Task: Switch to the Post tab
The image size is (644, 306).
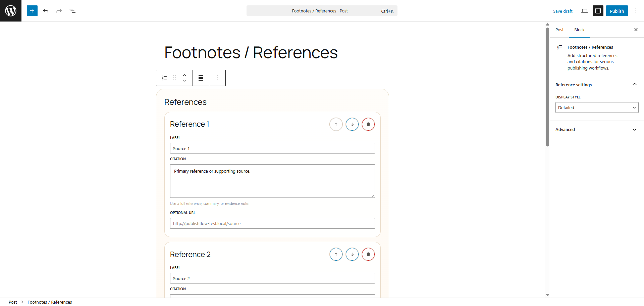Action: tap(559, 30)
